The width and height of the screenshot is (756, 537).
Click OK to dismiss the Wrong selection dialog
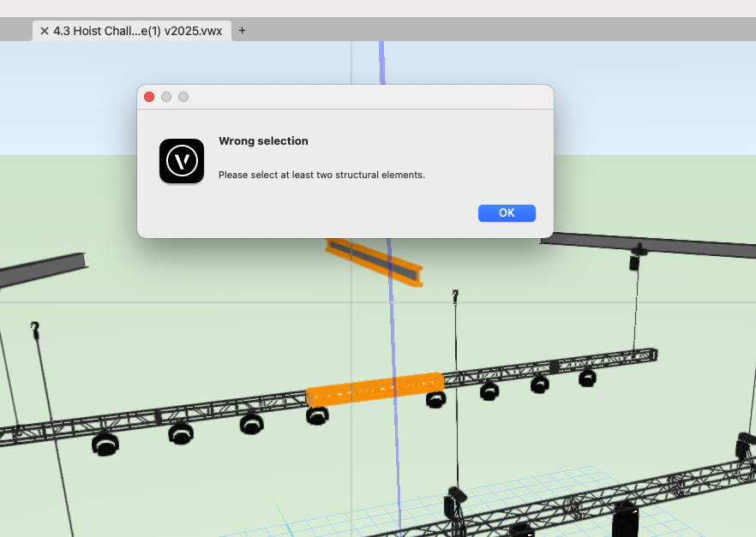click(507, 213)
